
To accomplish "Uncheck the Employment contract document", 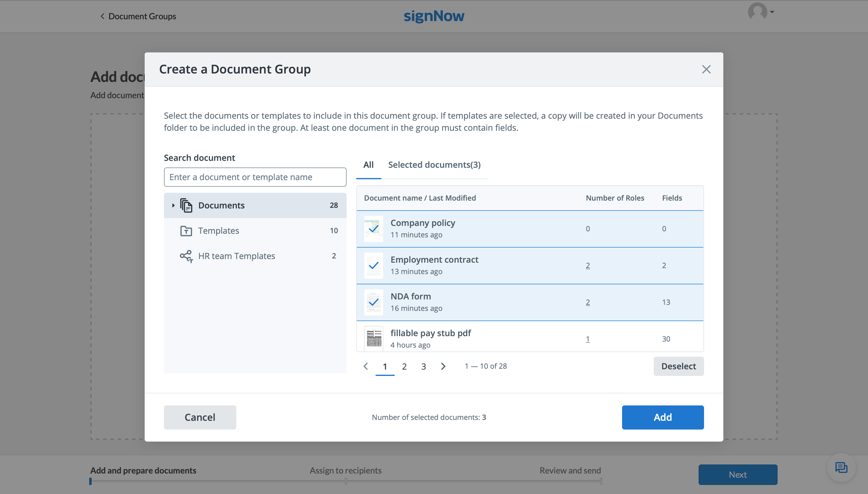I will 373,266.
